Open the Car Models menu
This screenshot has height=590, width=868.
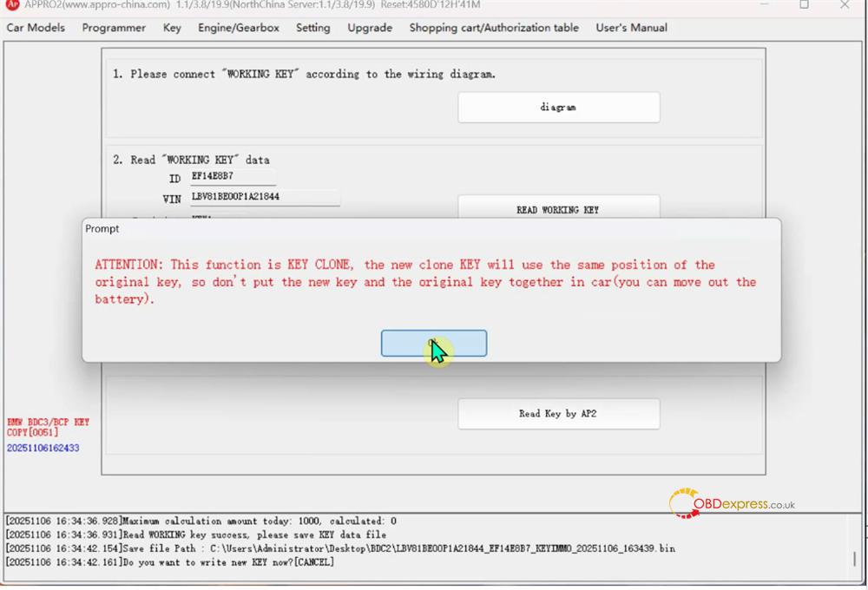(x=36, y=28)
